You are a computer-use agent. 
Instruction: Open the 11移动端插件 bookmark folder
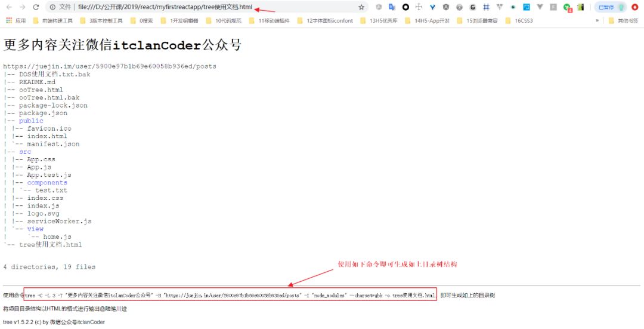[x=269, y=20]
